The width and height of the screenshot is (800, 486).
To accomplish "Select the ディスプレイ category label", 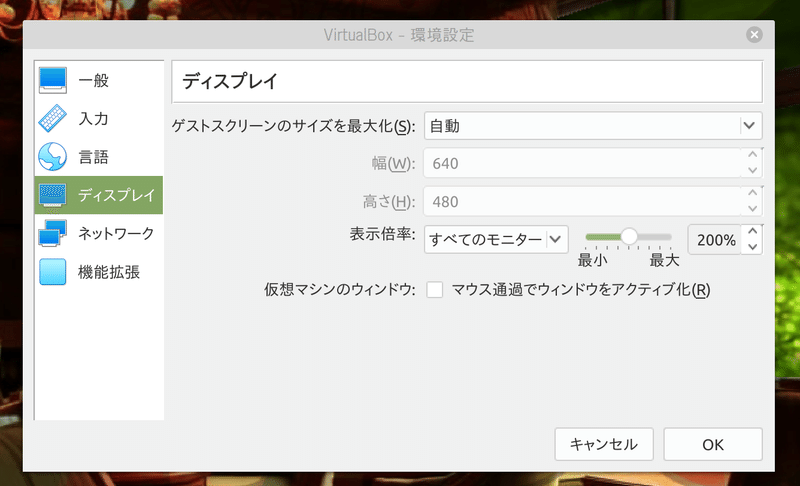I will (116, 195).
